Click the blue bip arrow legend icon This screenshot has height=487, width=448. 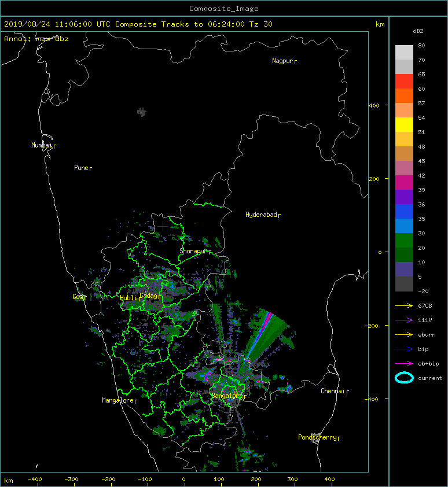tap(404, 349)
